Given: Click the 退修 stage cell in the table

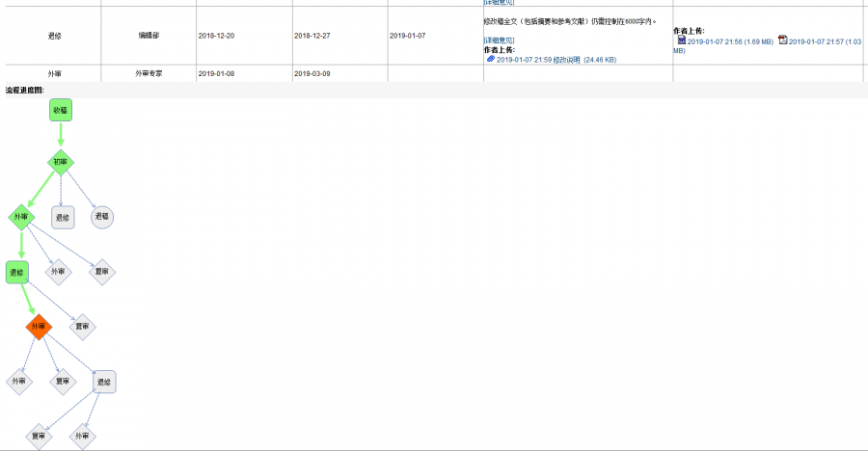Looking at the screenshot, I should [54, 36].
